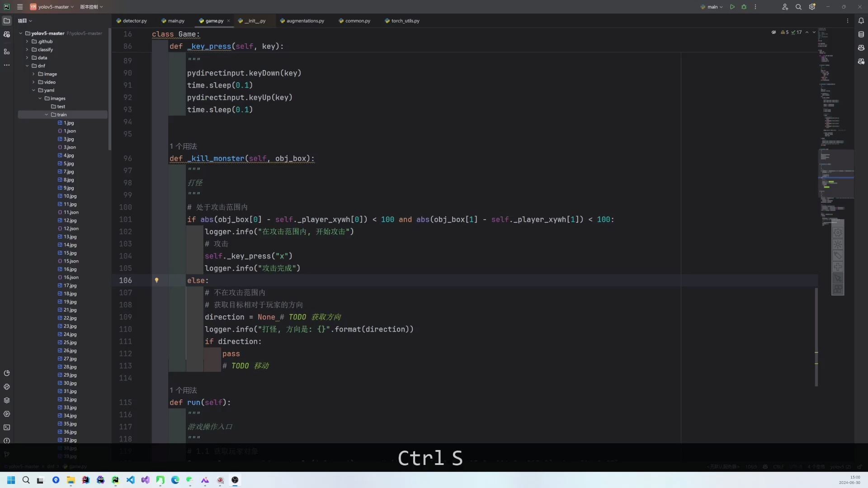Run the main configuration with green play icon
This screenshot has width=868, height=488.
tap(731, 7)
